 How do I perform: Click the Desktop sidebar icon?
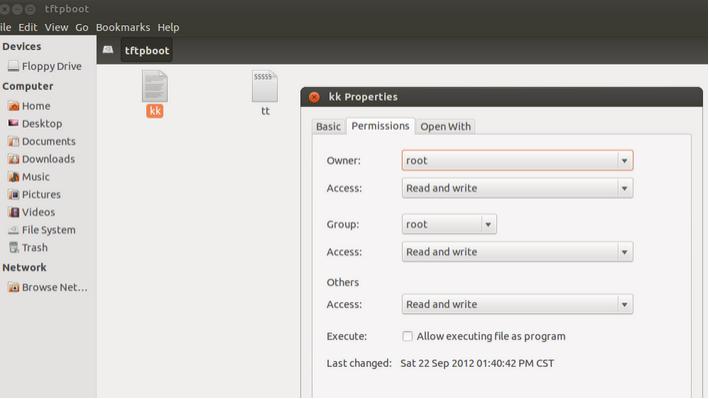pos(14,124)
